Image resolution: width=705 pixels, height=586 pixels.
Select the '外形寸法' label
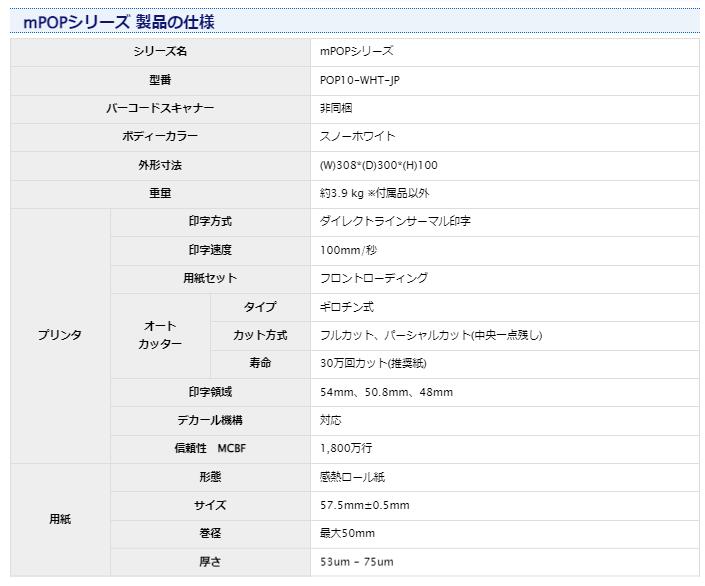tap(160, 166)
